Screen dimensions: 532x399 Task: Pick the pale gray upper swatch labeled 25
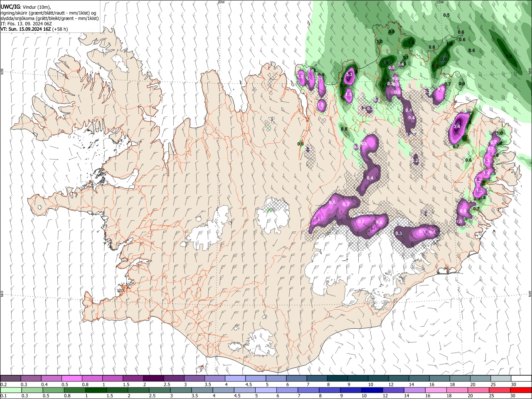[500, 379]
